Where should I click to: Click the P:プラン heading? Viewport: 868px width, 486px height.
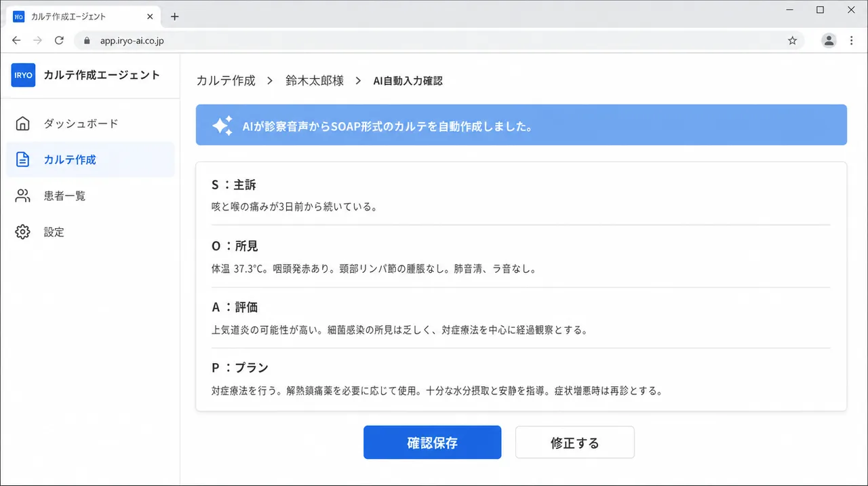[x=240, y=368]
